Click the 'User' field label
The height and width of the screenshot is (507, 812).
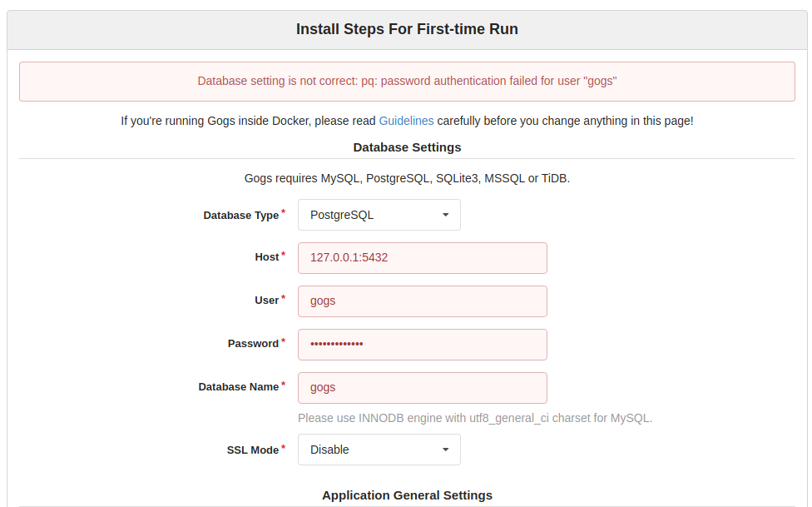(267, 301)
